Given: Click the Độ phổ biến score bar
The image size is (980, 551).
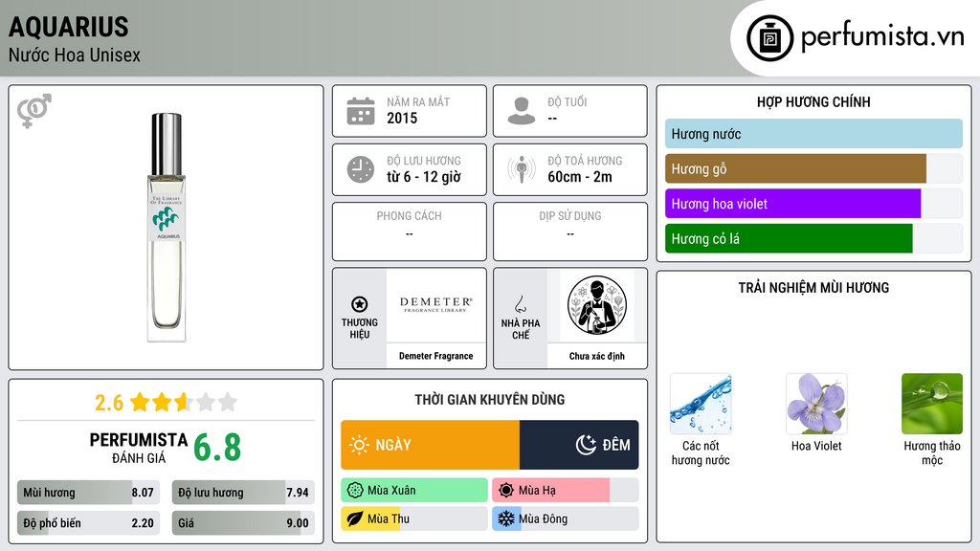Looking at the screenshot, I should [x=89, y=523].
